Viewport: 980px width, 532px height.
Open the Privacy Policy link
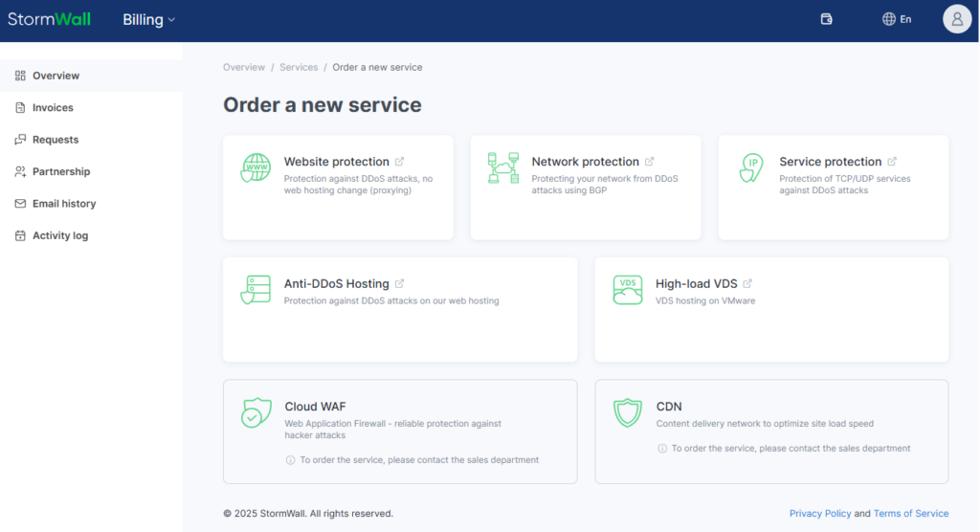pos(820,513)
